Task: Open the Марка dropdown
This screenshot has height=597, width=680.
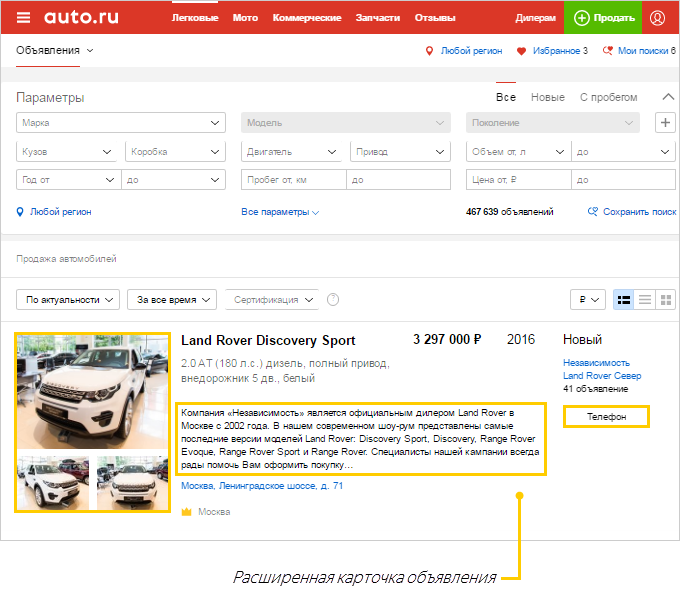Action: (x=120, y=123)
